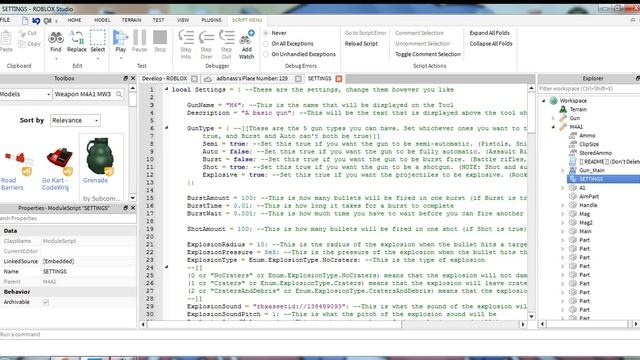The width and height of the screenshot is (640, 360).
Task: Click Expand All Folds
Action: pos(489,33)
